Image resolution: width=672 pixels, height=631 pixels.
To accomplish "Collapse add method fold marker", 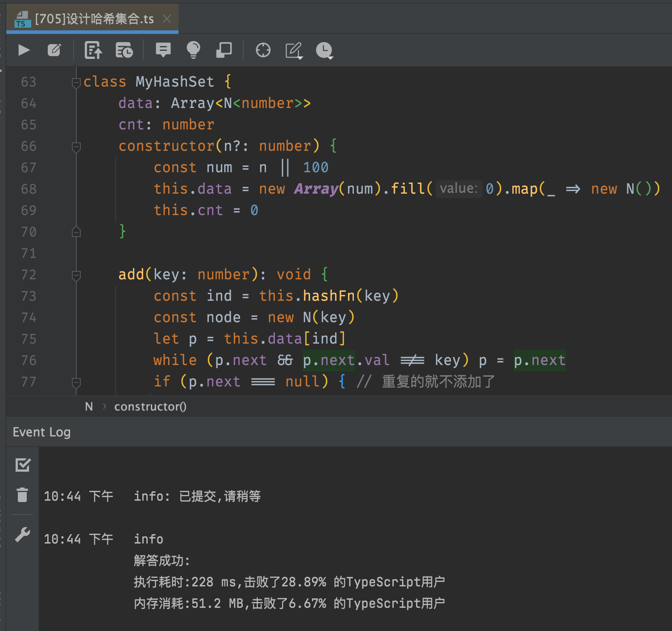I will [76, 275].
